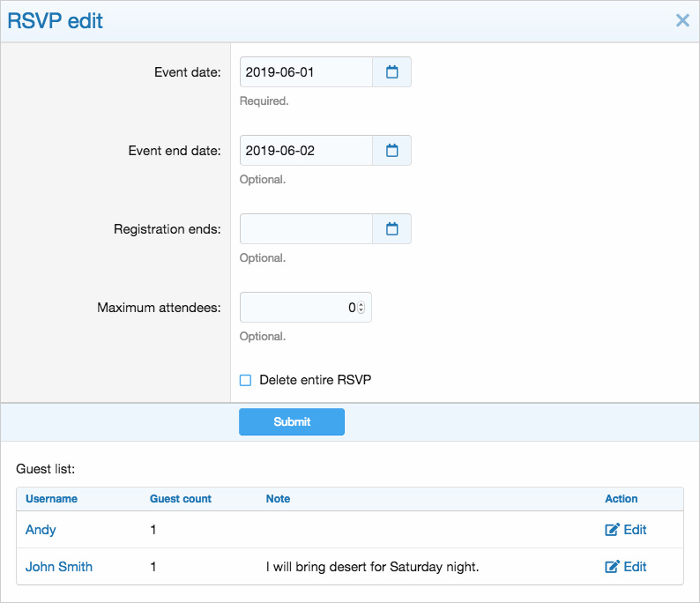Adjust Maximum attendees with the spinner arrows
Image resolution: width=700 pixels, height=603 pixels.
(x=361, y=307)
